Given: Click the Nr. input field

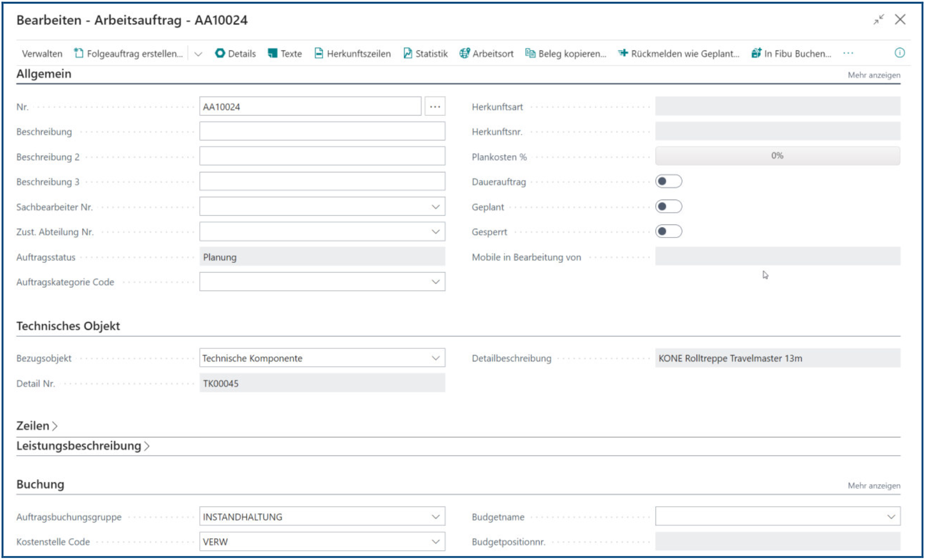Looking at the screenshot, I should click(x=310, y=107).
